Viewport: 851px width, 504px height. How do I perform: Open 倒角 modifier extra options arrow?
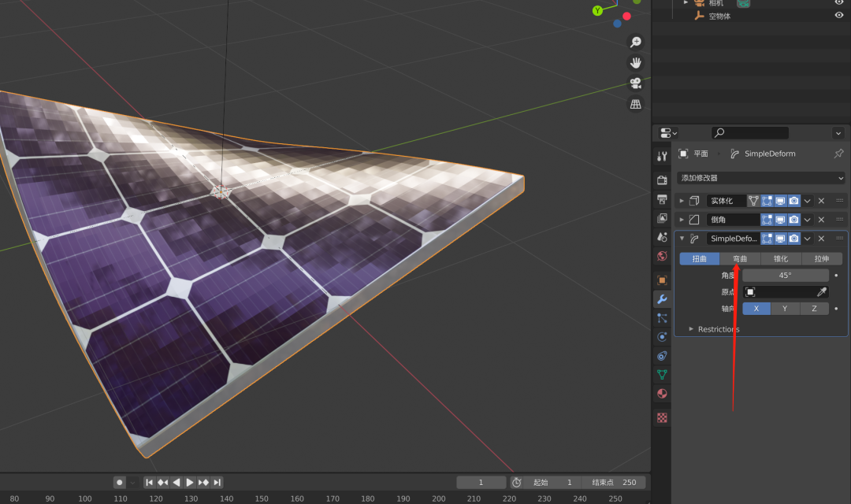808,220
